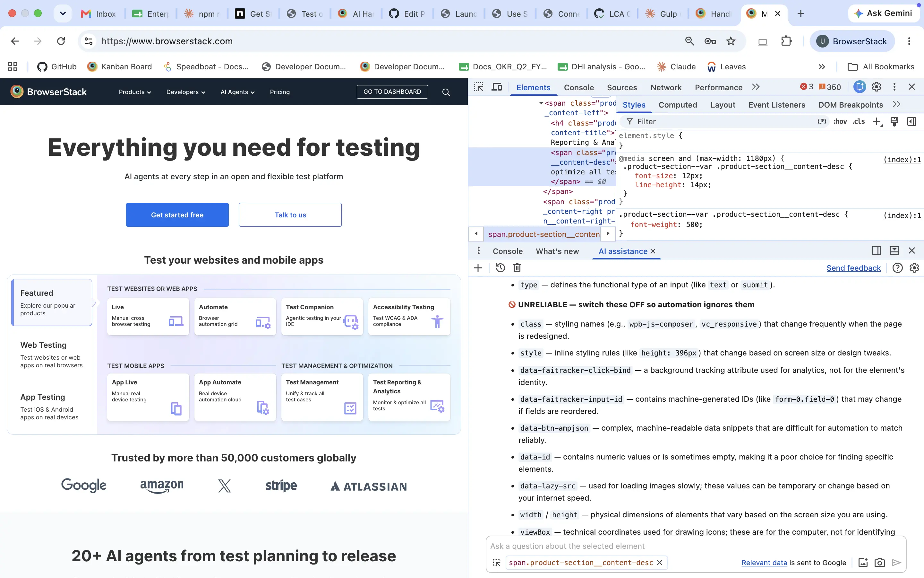
Task: Start a new AI assistance chat
Action: (x=478, y=268)
